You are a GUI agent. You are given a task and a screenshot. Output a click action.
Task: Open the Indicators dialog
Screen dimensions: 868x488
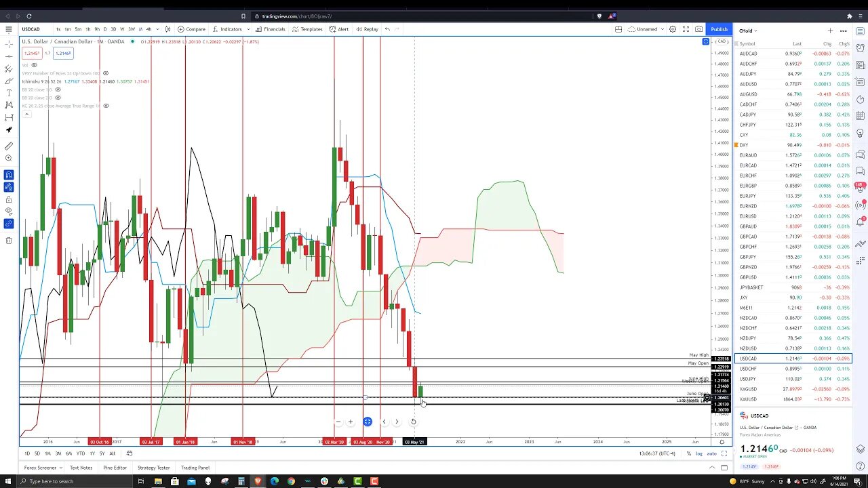(227, 29)
